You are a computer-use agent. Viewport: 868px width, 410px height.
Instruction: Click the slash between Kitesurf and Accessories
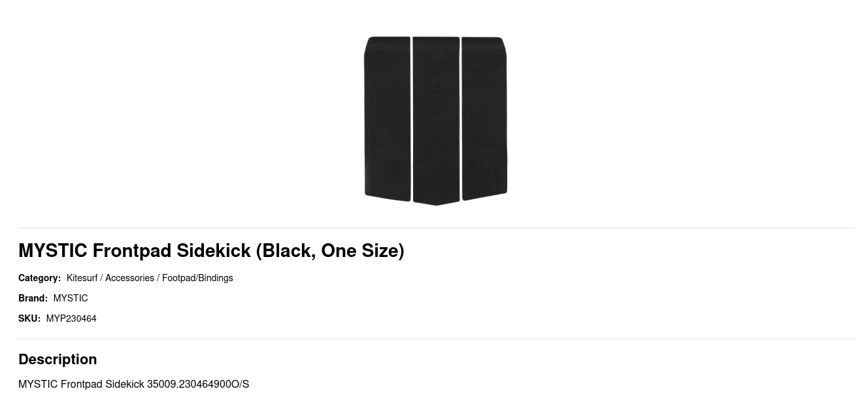[x=101, y=278]
